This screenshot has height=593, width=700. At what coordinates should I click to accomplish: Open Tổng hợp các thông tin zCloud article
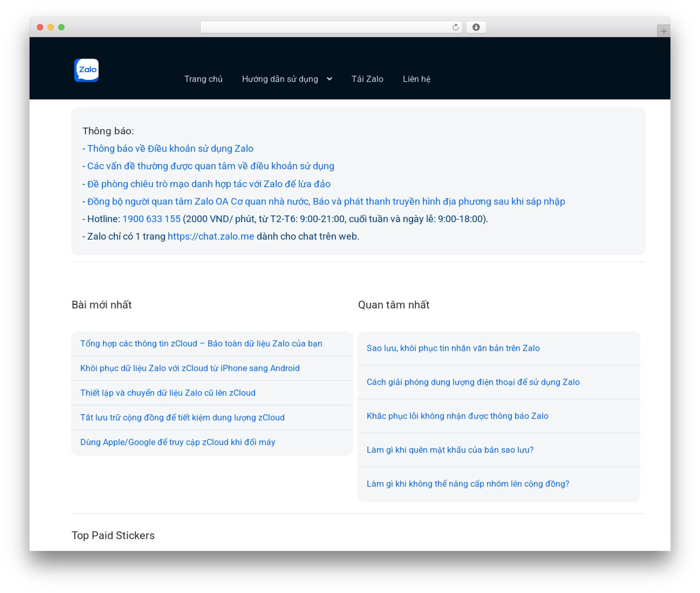click(x=201, y=344)
